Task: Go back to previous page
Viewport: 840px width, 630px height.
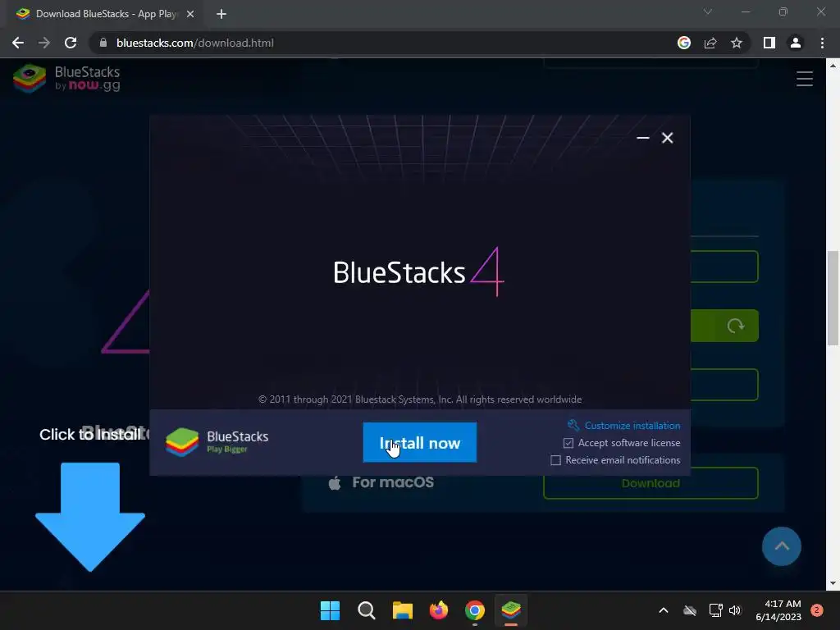Action: pos(18,43)
